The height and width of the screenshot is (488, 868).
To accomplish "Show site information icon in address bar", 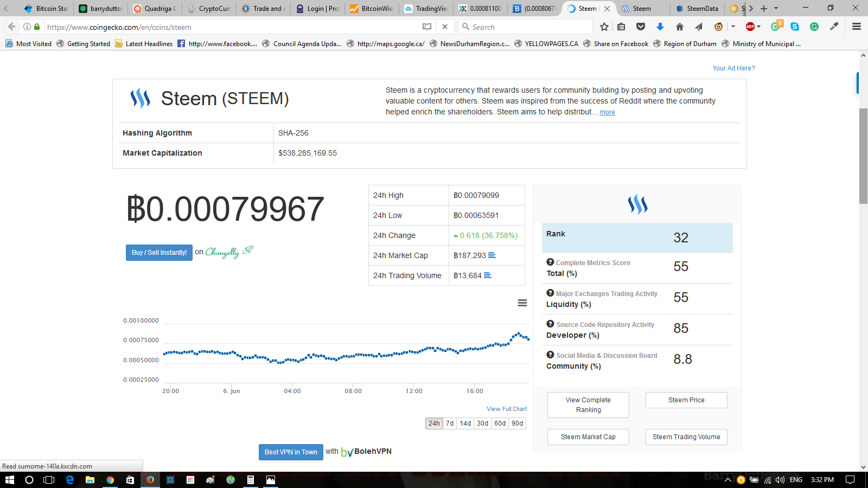I will (x=27, y=27).
